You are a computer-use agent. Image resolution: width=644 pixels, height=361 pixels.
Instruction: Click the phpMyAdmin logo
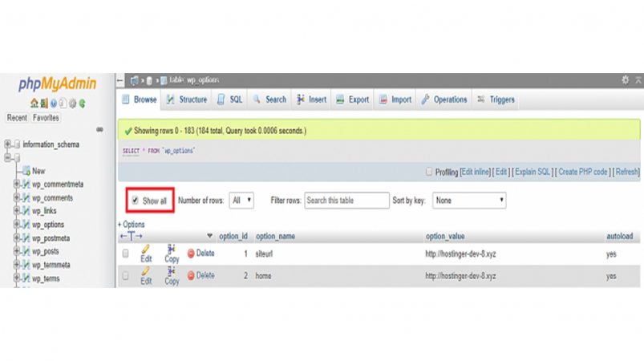tap(57, 83)
